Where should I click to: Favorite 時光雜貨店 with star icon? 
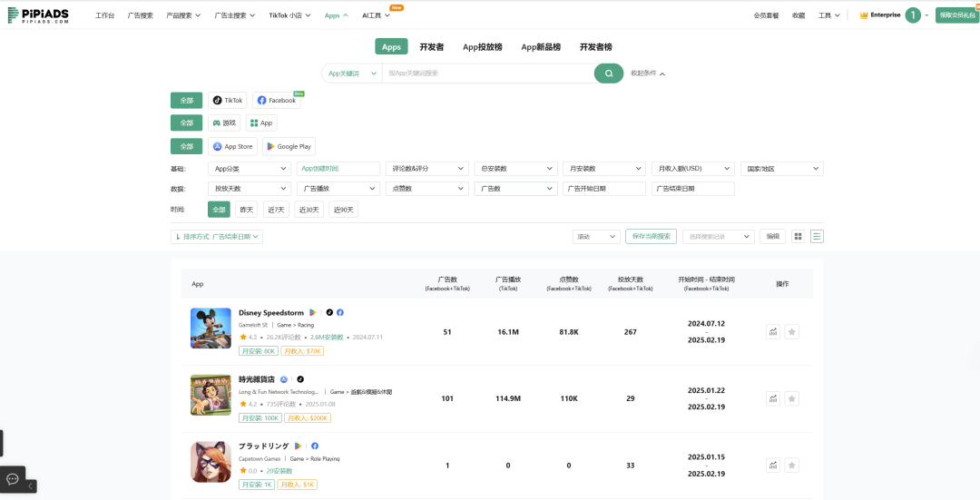pyautogui.click(x=792, y=398)
